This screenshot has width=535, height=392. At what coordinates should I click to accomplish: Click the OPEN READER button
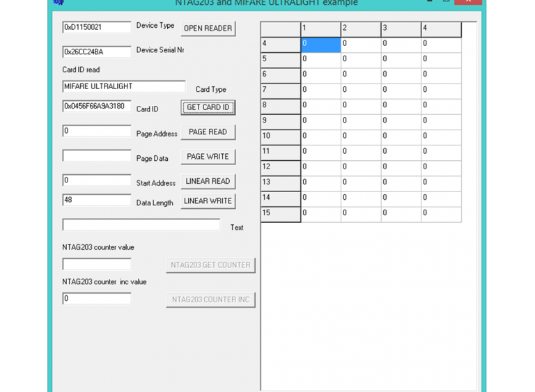pyautogui.click(x=208, y=29)
